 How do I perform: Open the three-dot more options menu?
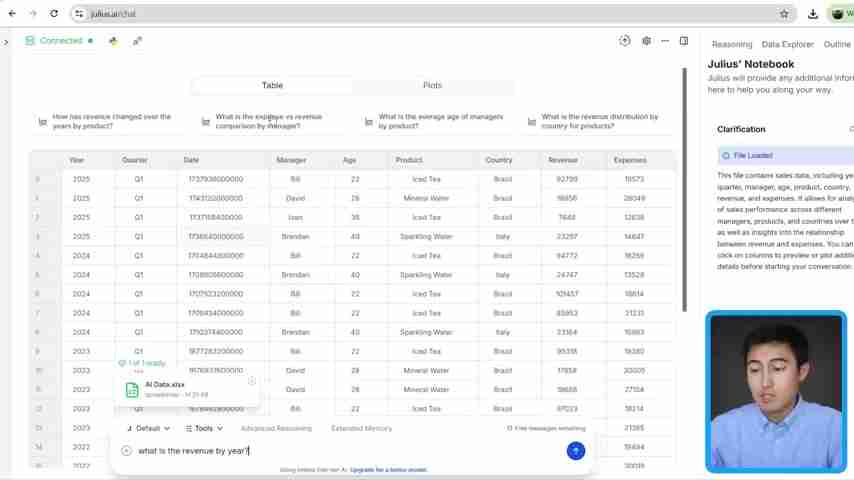[x=665, y=41]
